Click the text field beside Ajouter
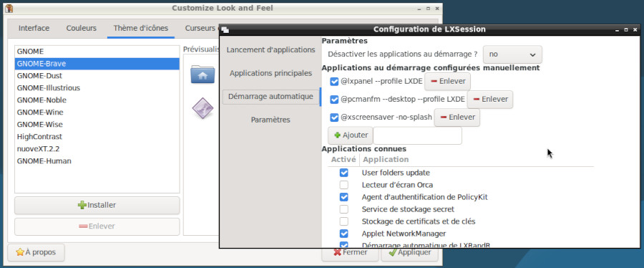The image size is (644, 268). click(x=417, y=135)
